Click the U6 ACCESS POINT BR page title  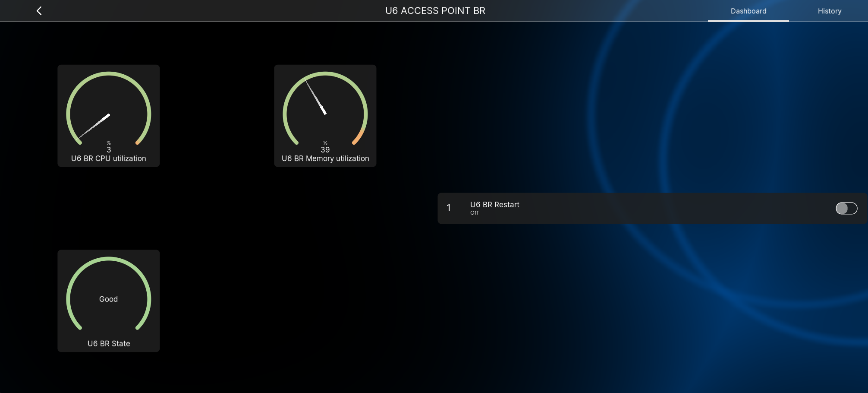coord(435,11)
